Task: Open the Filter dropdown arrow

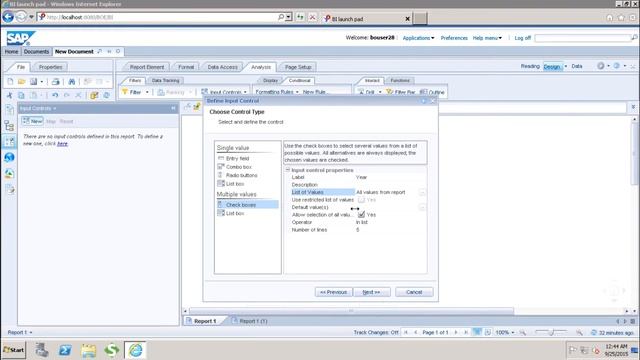Action: click(147, 92)
